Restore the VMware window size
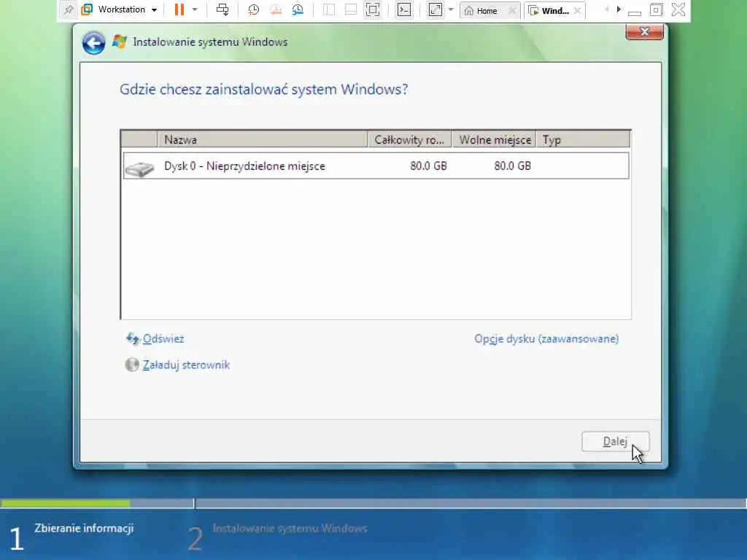Screen dimensions: 747x560 coord(656,9)
